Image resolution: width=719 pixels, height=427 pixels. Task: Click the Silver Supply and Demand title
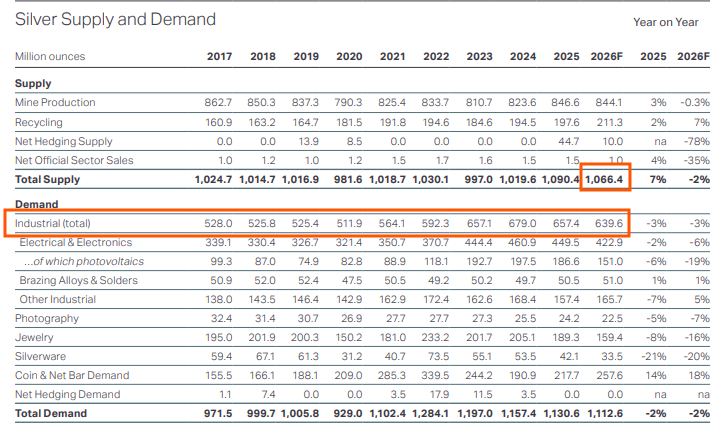coord(115,19)
